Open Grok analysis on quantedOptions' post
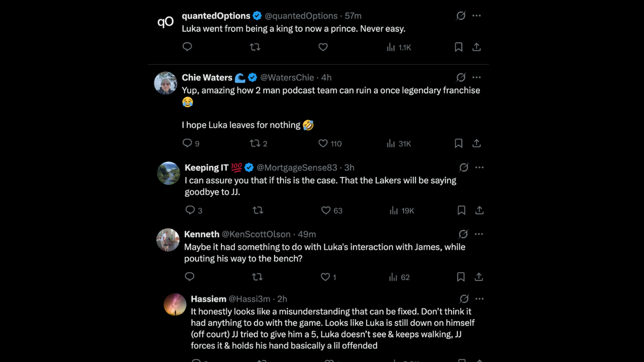644x362 pixels. click(x=461, y=16)
